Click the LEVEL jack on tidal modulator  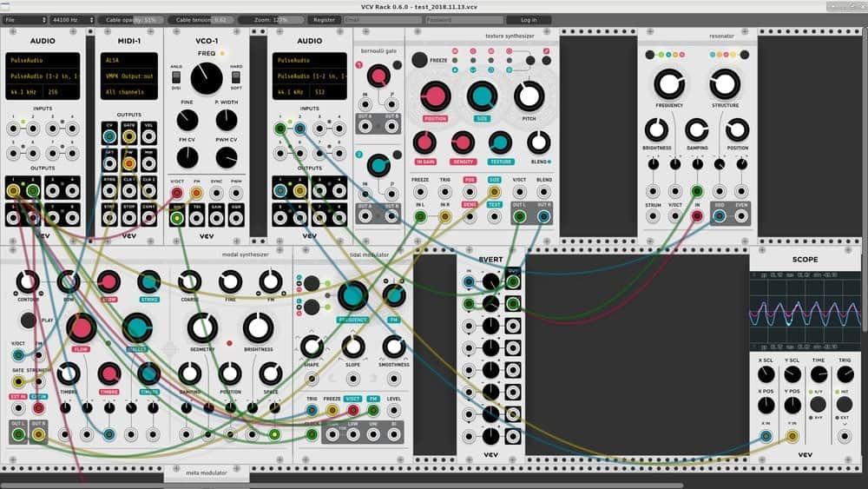click(x=393, y=410)
